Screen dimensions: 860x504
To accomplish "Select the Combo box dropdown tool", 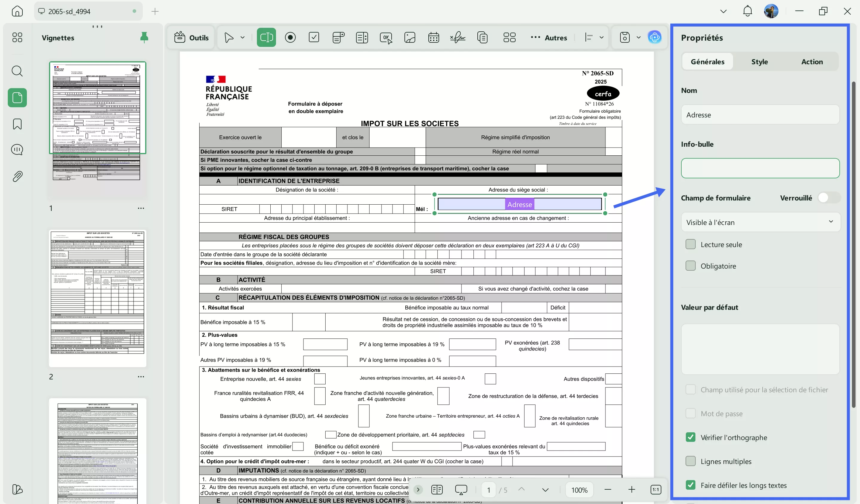I will pos(338,37).
